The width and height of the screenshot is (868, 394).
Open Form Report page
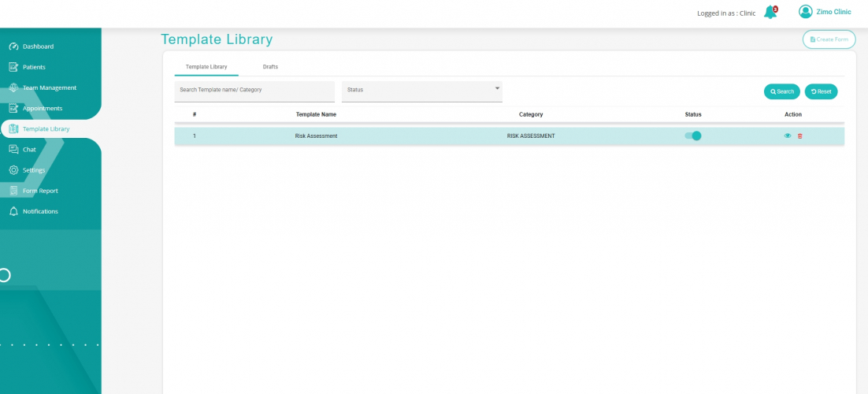click(40, 191)
